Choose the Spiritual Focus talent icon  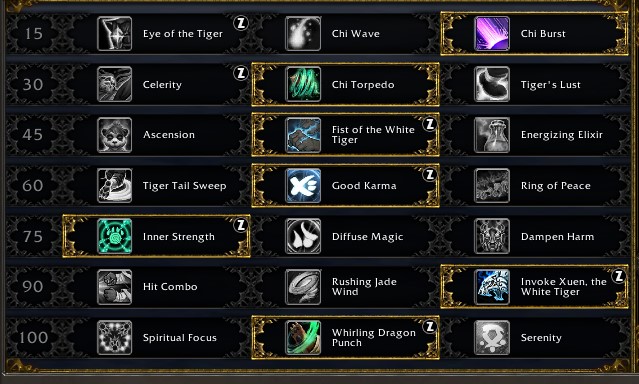point(115,338)
